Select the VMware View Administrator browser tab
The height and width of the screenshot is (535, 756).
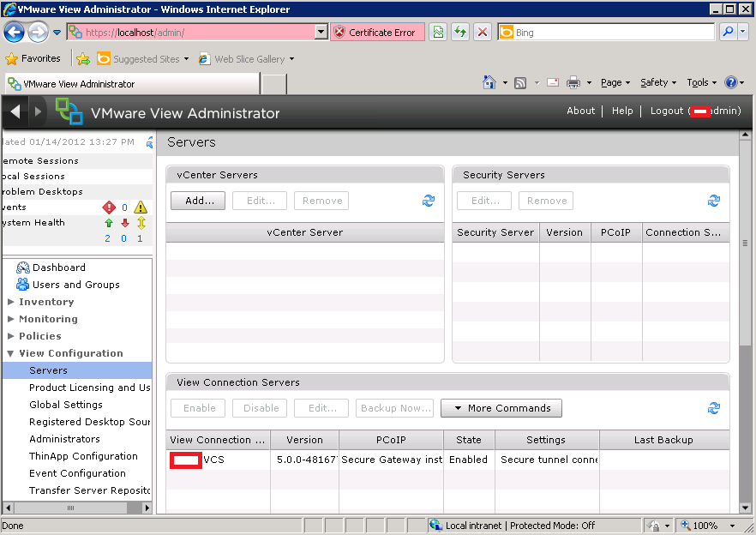(x=132, y=84)
